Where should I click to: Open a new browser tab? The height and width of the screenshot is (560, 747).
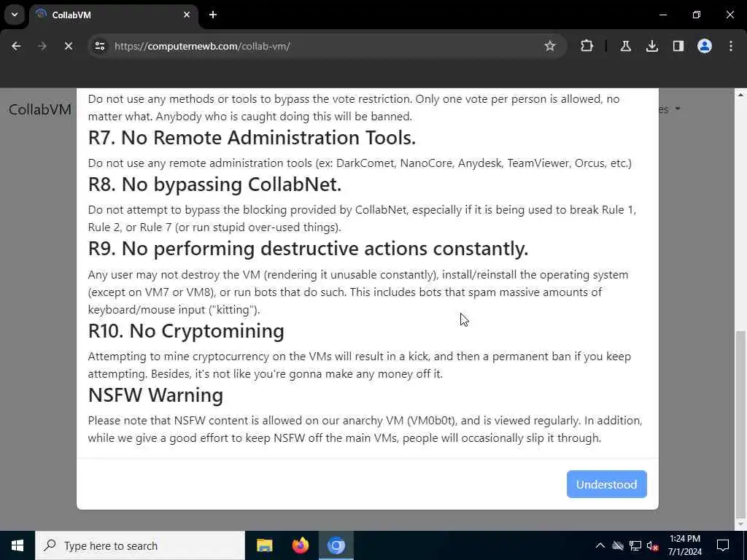point(213,15)
